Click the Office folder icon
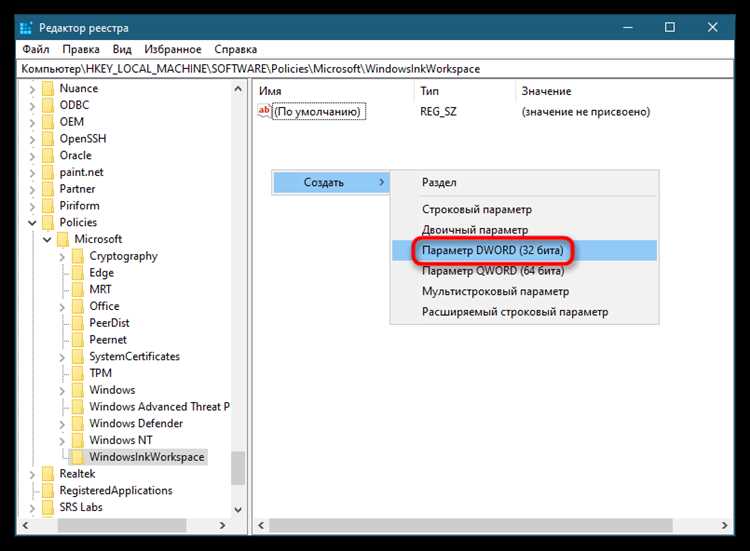750x551 pixels. 77,307
